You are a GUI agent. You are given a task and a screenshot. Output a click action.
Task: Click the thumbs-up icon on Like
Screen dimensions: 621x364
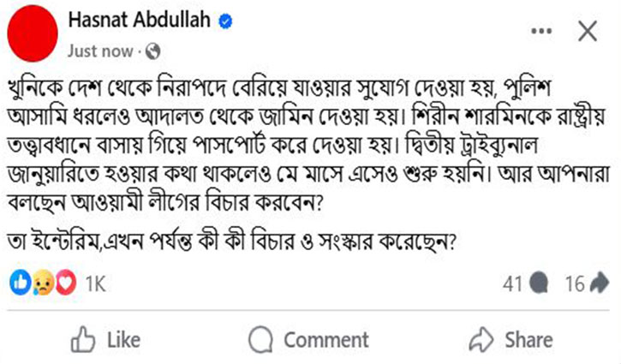pos(82,340)
